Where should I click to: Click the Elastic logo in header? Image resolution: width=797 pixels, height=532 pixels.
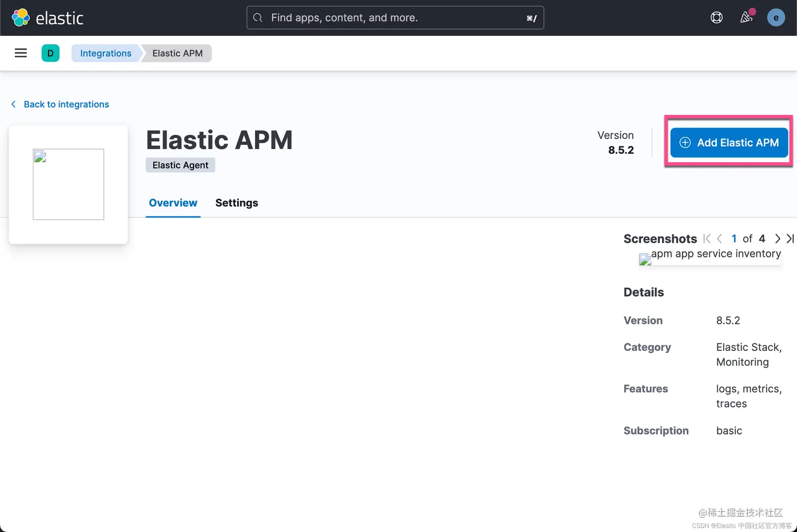(47, 18)
